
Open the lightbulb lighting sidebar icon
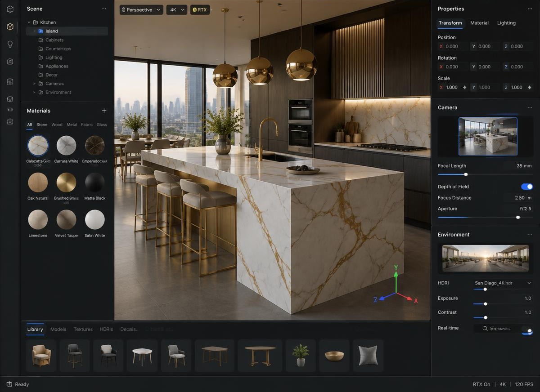pyautogui.click(x=10, y=44)
